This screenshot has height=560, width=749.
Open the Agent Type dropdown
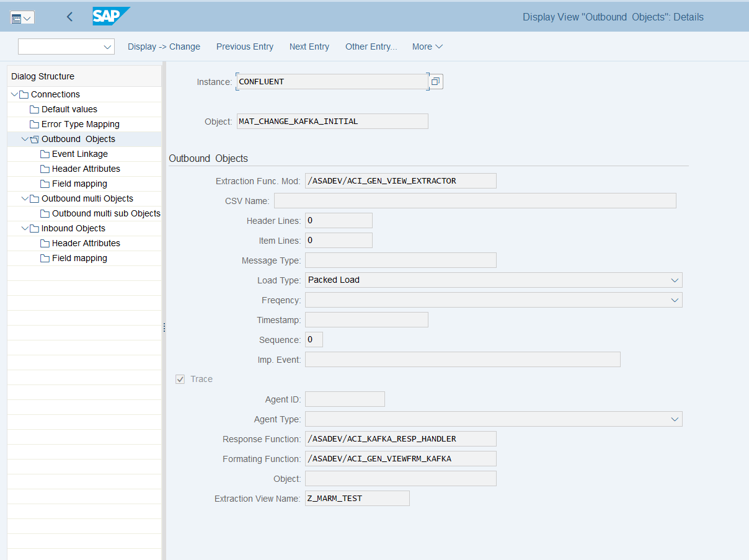[675, 419]
